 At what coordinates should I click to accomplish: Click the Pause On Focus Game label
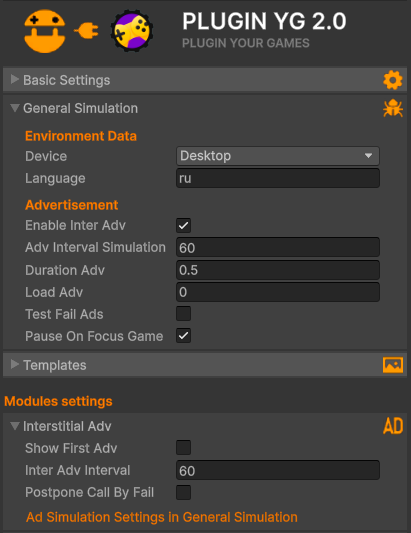[94, 336]
